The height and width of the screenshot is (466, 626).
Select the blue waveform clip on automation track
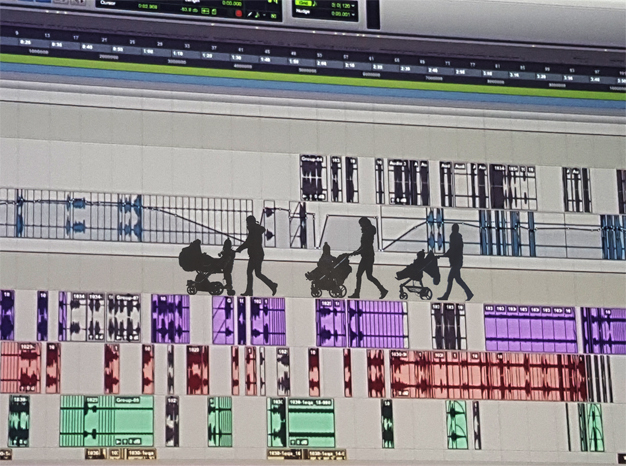[130, 217]
